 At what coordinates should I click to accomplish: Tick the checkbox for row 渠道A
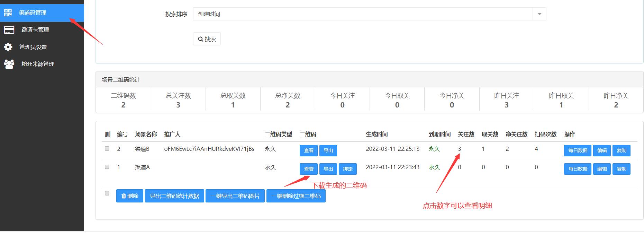coord(107,167)
